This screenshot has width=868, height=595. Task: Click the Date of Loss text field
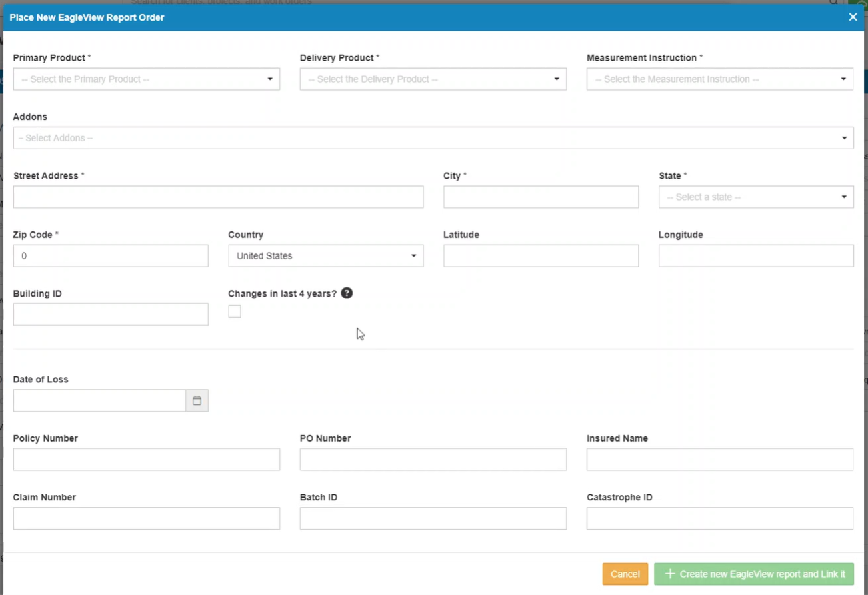99,400
